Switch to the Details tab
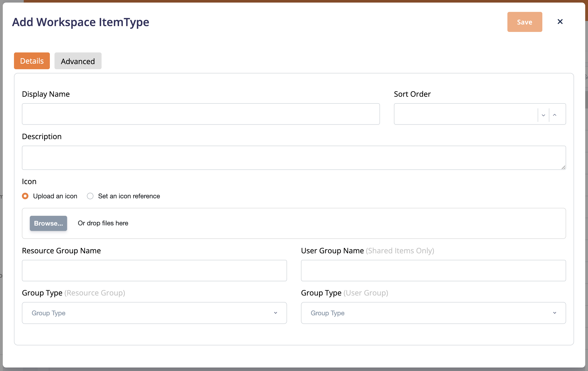The height and width of the screenshot is (371, 588). pyautogui.click(x=32, y=61)
